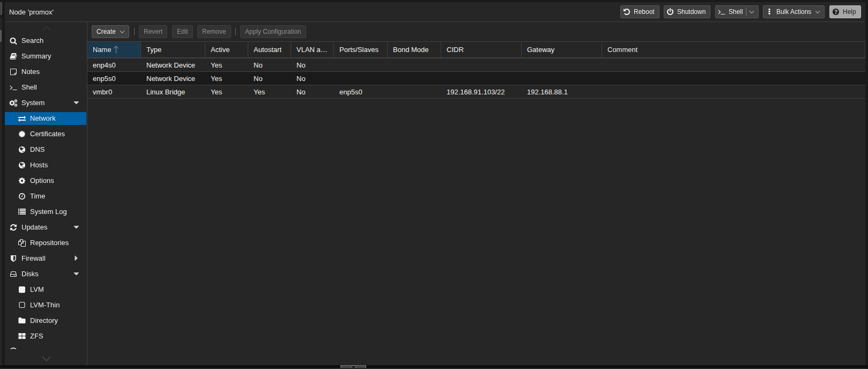Collapse the System tree section
Image resolution: width=868 pixels, height=369 pixels.
76,103
